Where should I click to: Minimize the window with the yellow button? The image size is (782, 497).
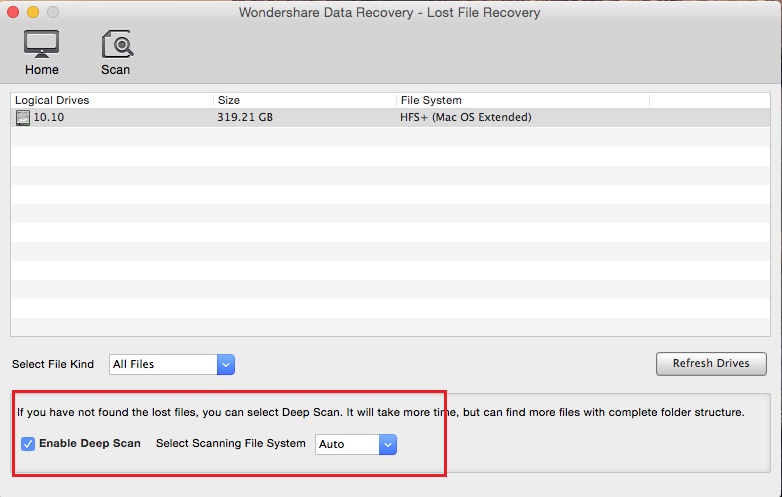click(33, 12)
